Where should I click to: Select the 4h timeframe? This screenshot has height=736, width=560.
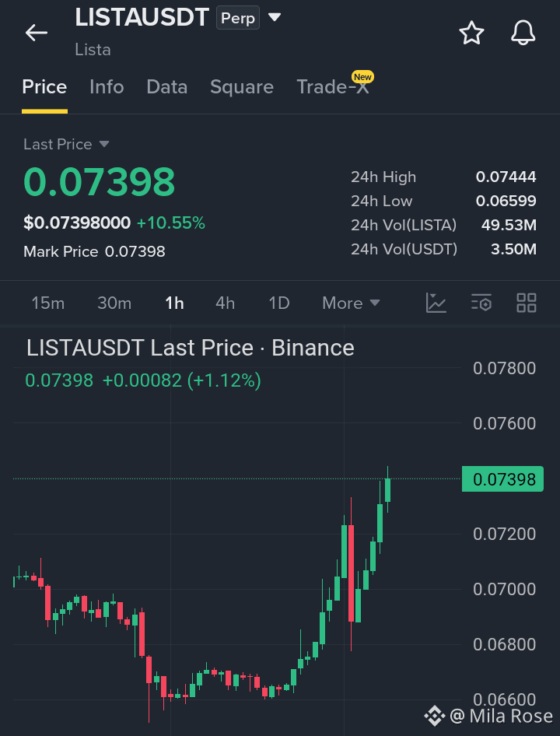click(225, 303)
